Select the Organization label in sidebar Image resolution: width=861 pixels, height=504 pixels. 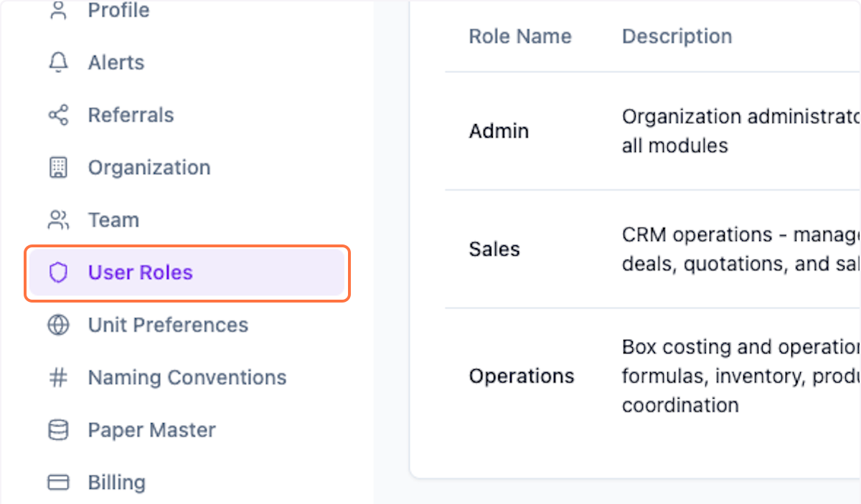coord(149,168)
